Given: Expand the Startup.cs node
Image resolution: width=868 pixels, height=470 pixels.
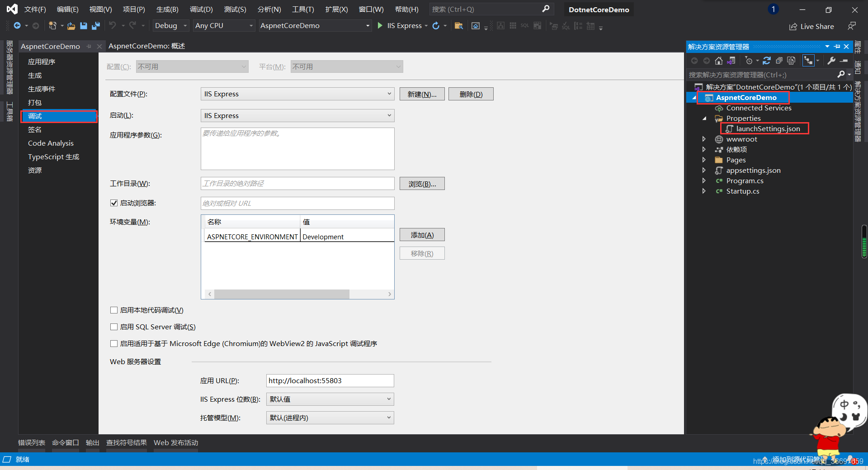Looking at the screenshot, I should (704, 191).
